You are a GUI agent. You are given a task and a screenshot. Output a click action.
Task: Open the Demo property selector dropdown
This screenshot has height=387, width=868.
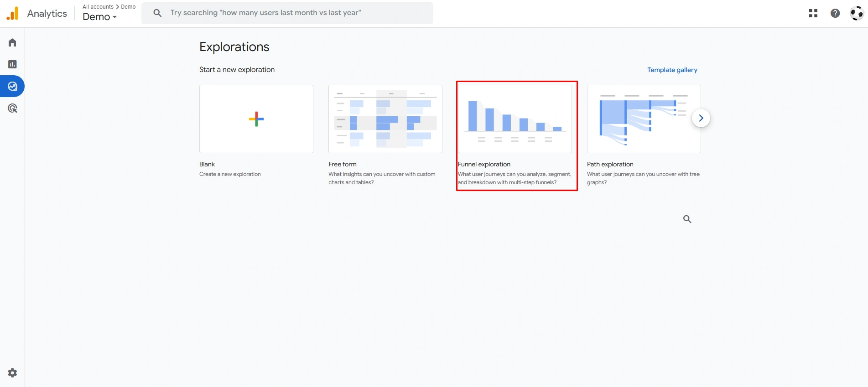click(x=100, y=17)
